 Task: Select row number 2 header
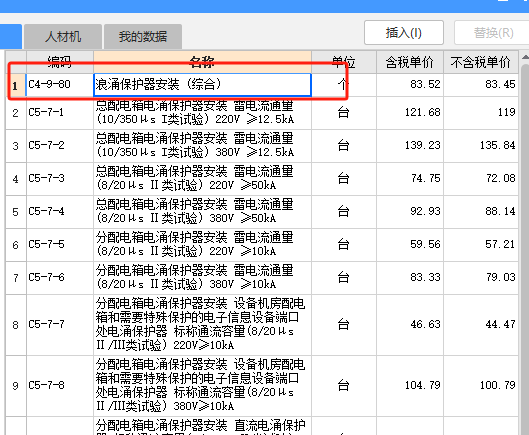pyautogui.click(x=16, y=113)
